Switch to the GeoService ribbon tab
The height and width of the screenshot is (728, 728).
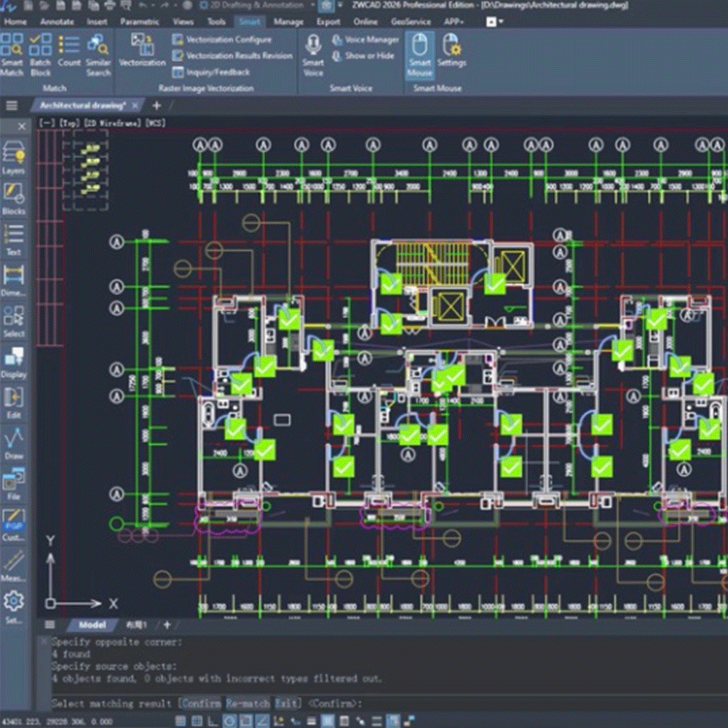click(411, 22)
